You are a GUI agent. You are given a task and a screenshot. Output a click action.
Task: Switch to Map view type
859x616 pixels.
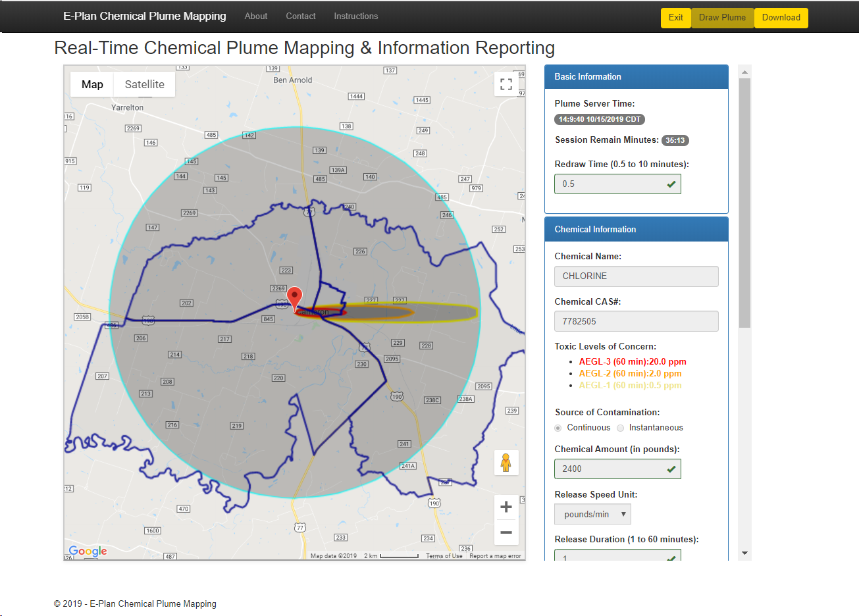92,84
